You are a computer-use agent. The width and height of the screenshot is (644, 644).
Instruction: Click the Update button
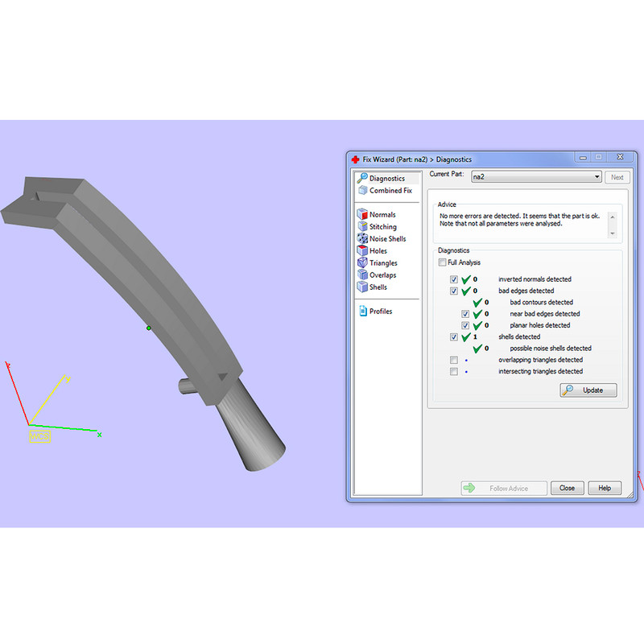pos(589,390)
